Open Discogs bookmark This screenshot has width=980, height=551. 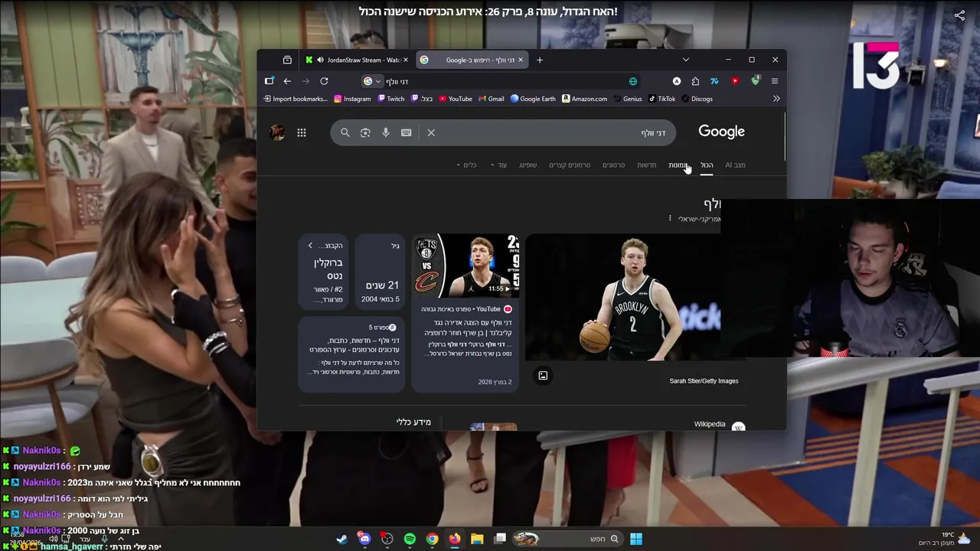coord(697,99)
